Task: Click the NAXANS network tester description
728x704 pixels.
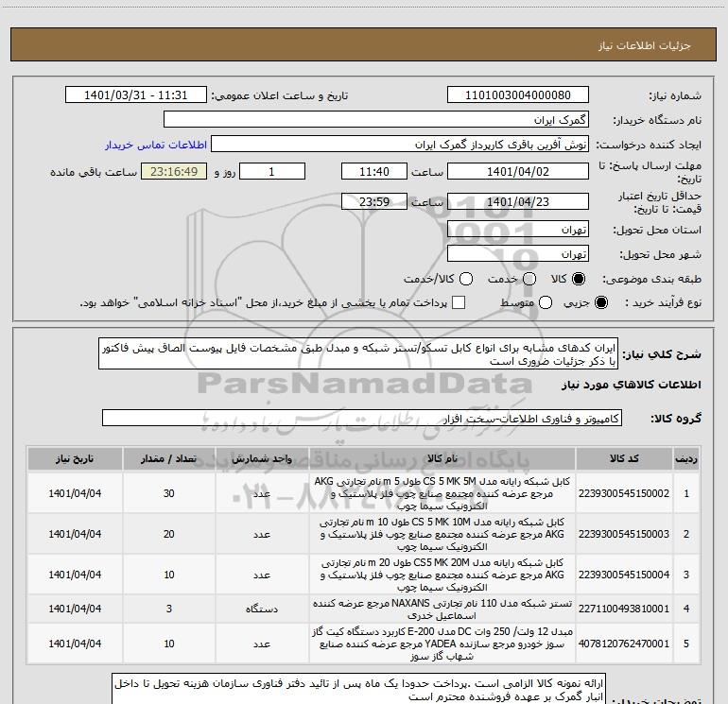Action: [442, 609]
